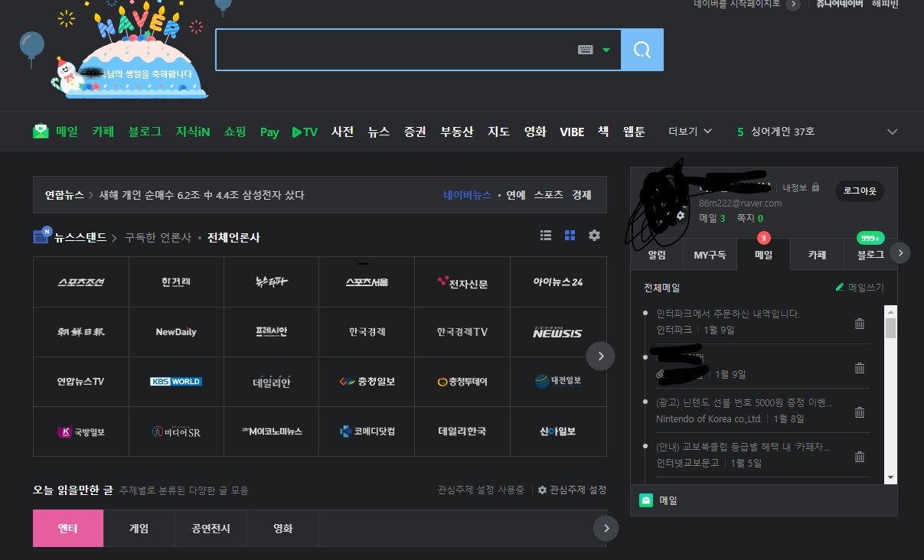Open the NEWSIS publisher logo
The image size is (924, 560).
coord(558,332)
